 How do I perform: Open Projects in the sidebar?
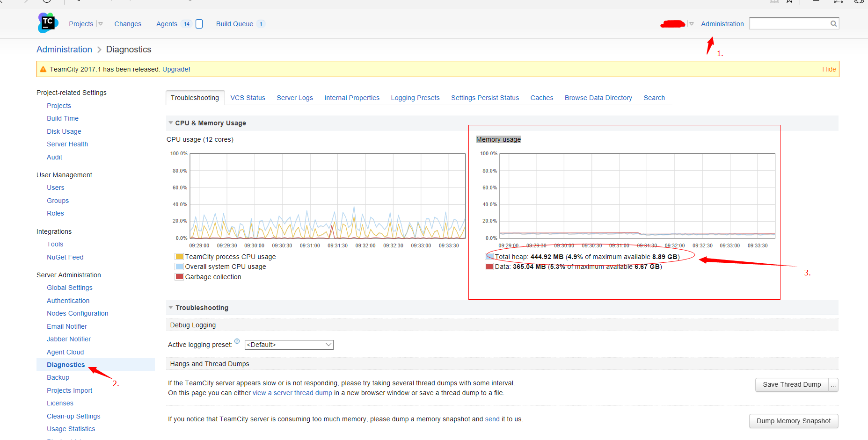[59, 106]
